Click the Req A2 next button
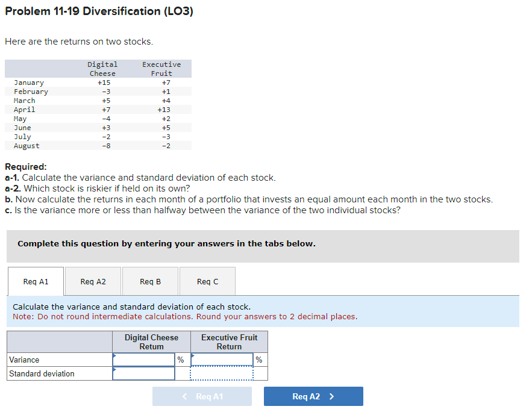Screen dimensions: 532x418 tap(313, 396)
